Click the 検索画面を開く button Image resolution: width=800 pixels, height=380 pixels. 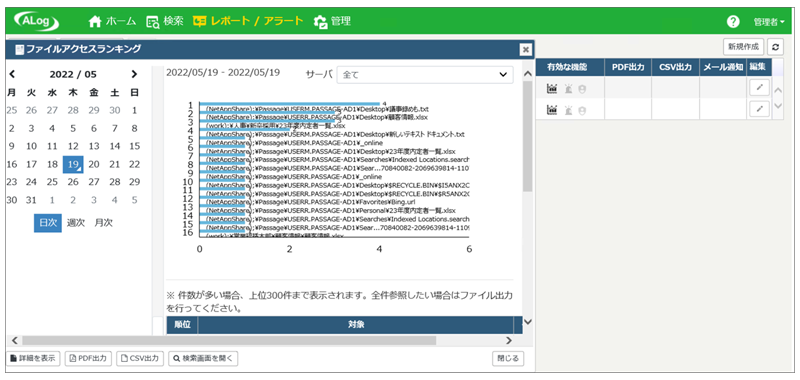[203, 358]
